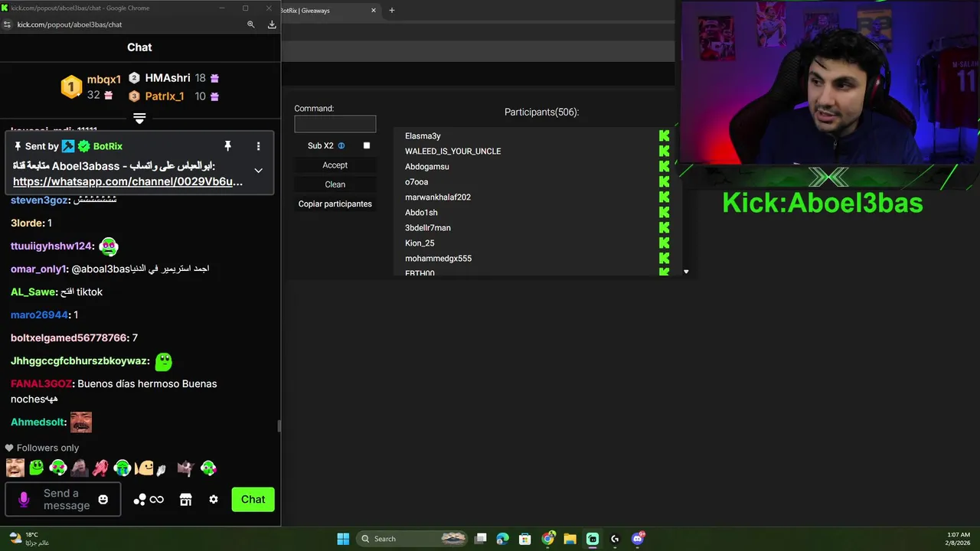Select participant Abdogamsu

click(x=427, y=167)
